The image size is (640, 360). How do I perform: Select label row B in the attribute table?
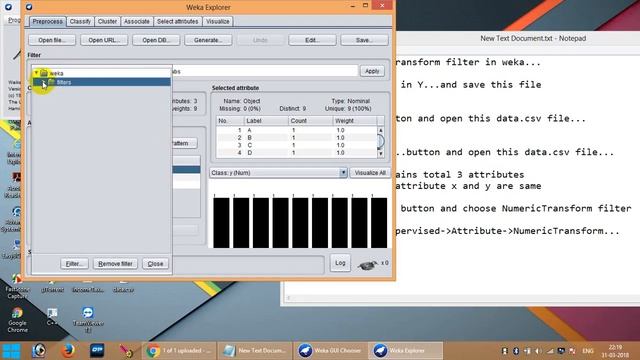coord(297,138)
